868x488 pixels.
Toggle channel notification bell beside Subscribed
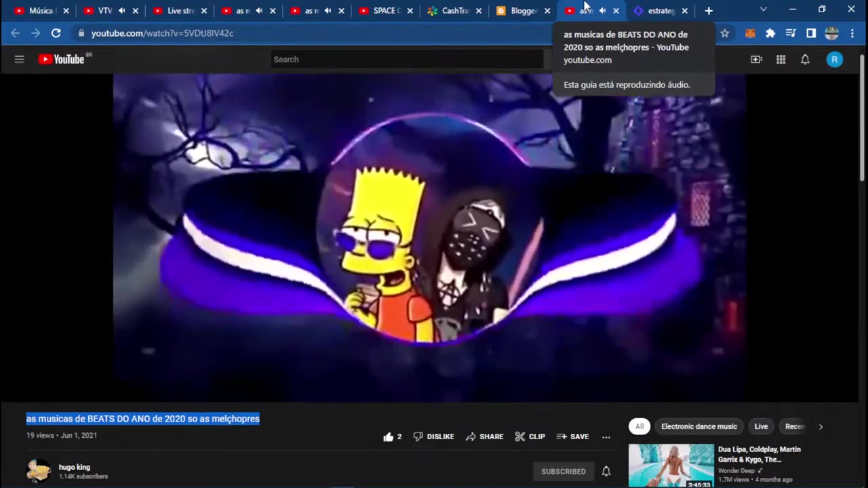tap(606, 471)
